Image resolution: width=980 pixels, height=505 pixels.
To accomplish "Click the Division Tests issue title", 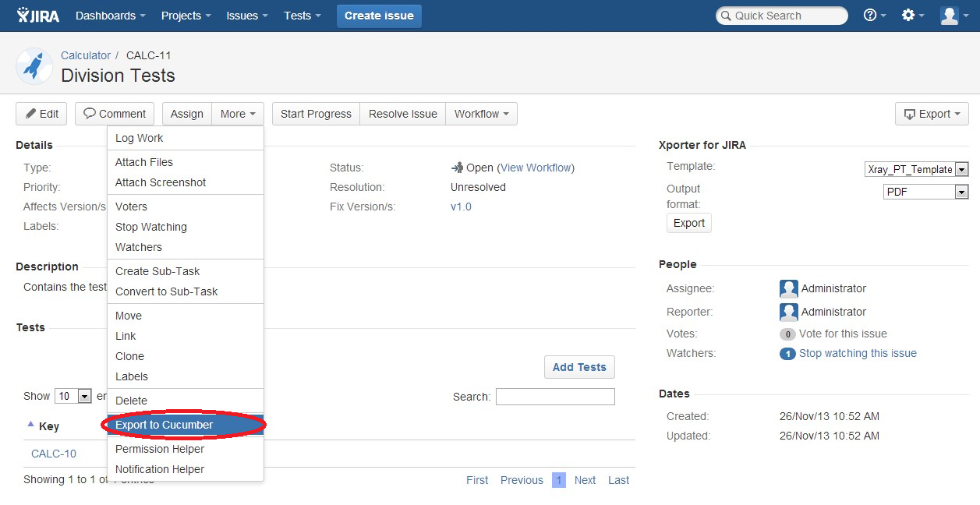I will (118, 76).
